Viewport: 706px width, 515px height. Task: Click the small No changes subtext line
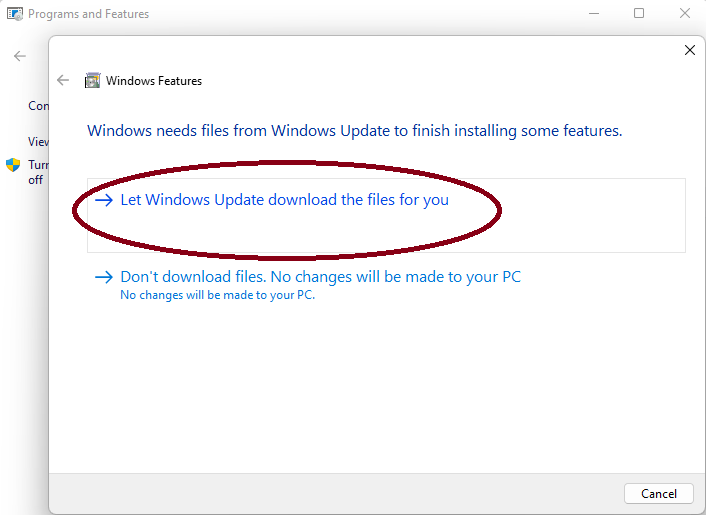217,296
